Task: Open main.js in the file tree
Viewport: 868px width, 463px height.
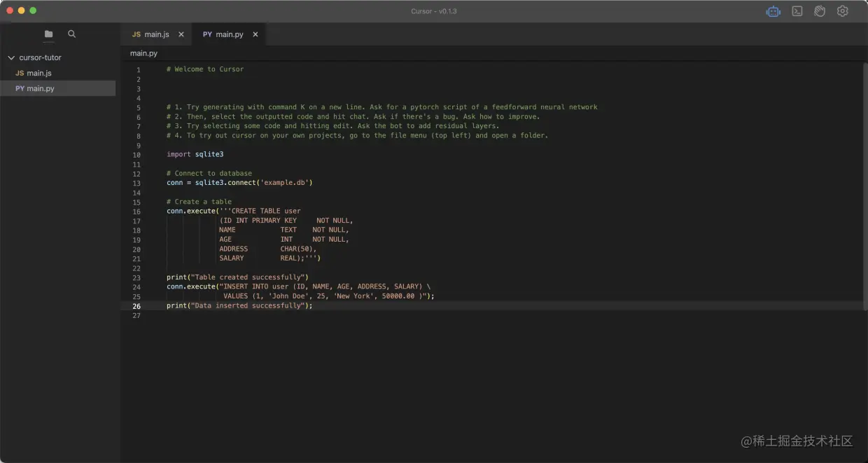Action: click(39, 73)
